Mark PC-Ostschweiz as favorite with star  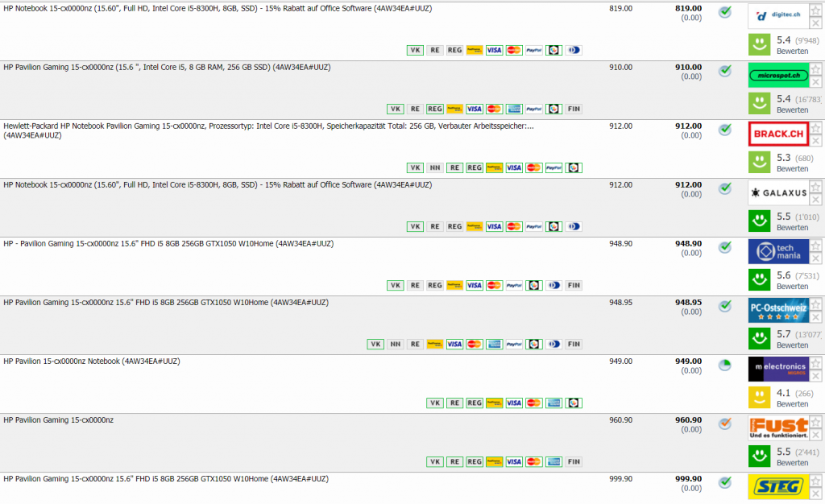click(x=815, y=305)
